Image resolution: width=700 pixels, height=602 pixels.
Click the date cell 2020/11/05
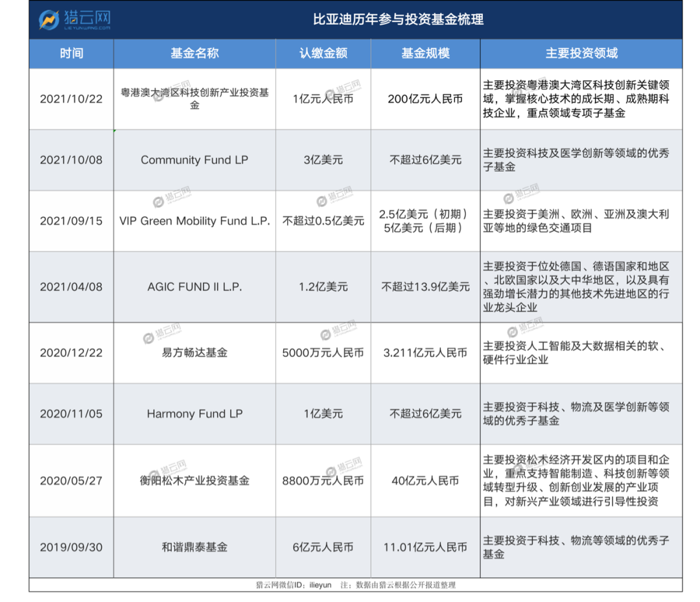point(71,414)
